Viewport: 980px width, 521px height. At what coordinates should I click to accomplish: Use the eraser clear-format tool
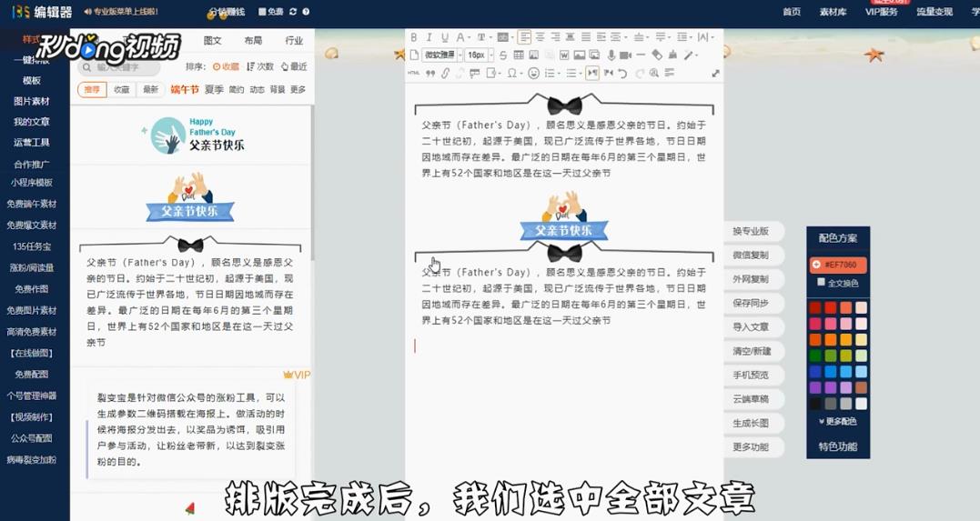[x=657, y=55]
